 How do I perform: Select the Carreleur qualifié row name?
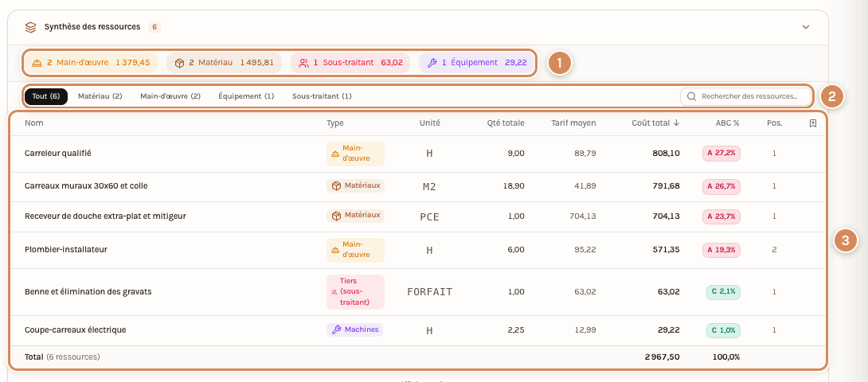coord(58,154)
